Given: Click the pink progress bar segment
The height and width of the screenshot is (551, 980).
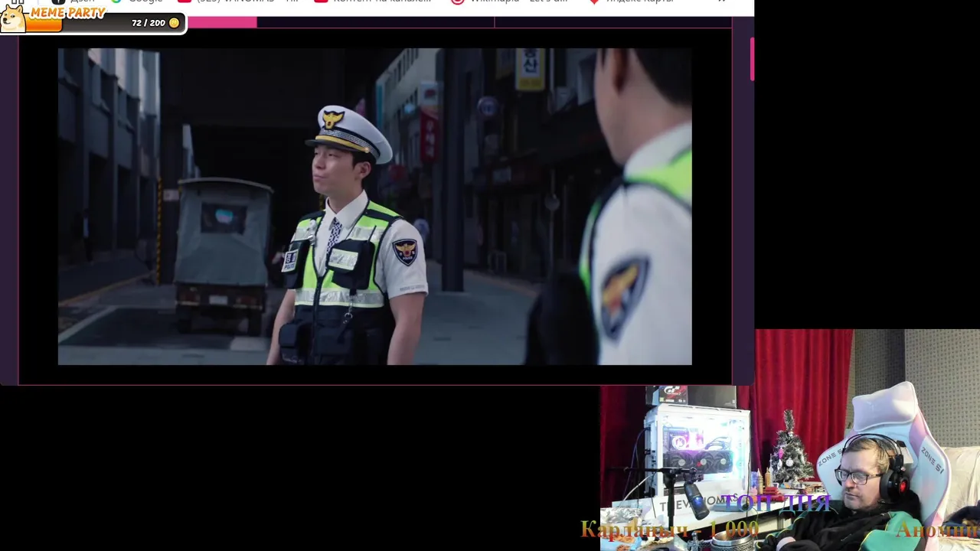Looking at the screenshot, I should tap(222, 22).
